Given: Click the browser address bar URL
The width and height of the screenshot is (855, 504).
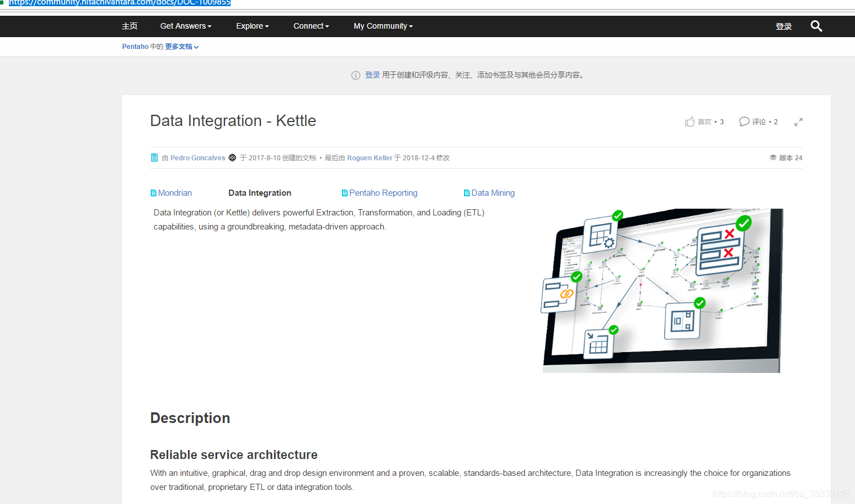Looking at the screenshot, I should [120, 3].
